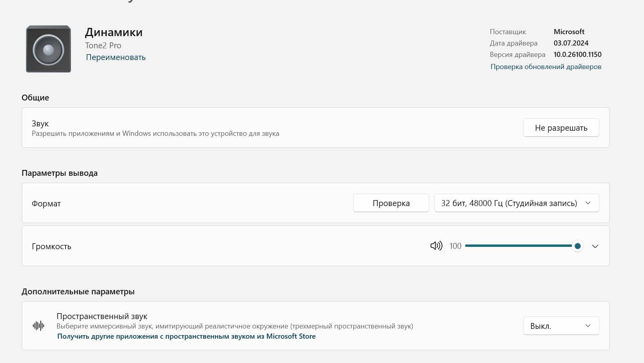Screen dimensions: 644x363
Task: Open Проверка обновлений драйверов link
Action: coord(546,67)
